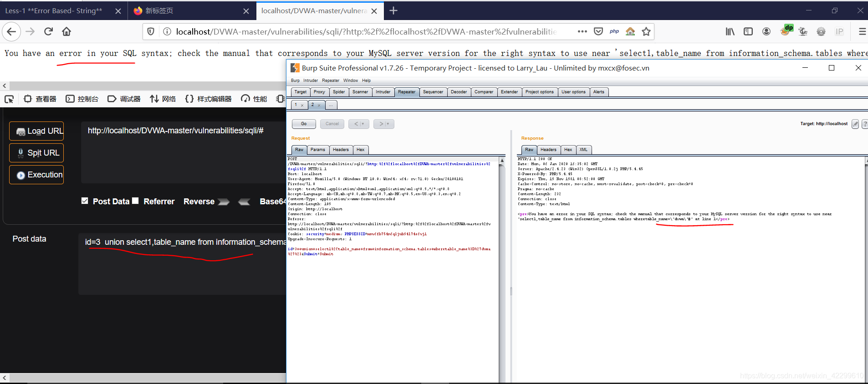
Task: Reload the page in Firefox
Action: click(x=48, y=31)
